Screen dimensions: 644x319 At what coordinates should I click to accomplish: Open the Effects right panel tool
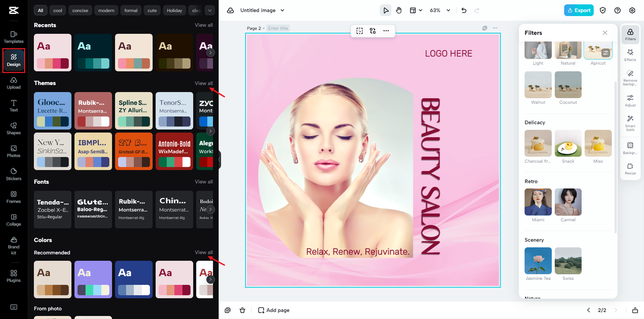pos(630,55)
